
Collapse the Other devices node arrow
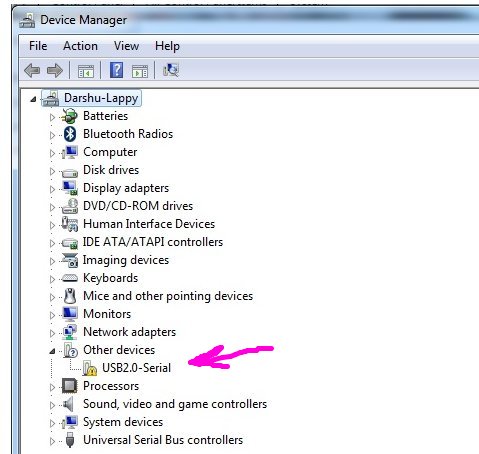[52, 351]
